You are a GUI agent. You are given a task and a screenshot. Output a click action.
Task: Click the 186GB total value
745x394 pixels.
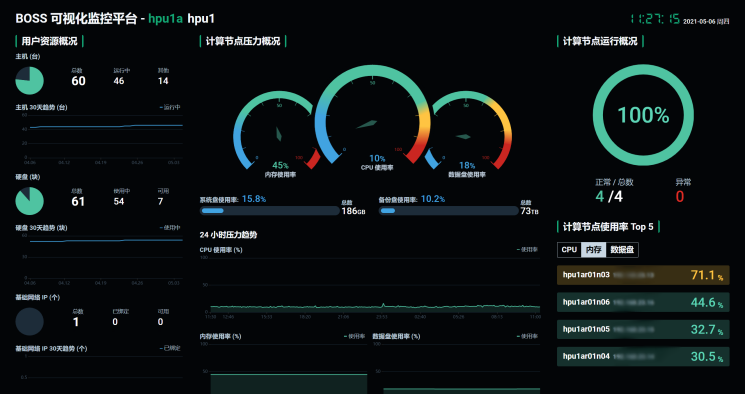pos(353,211)
